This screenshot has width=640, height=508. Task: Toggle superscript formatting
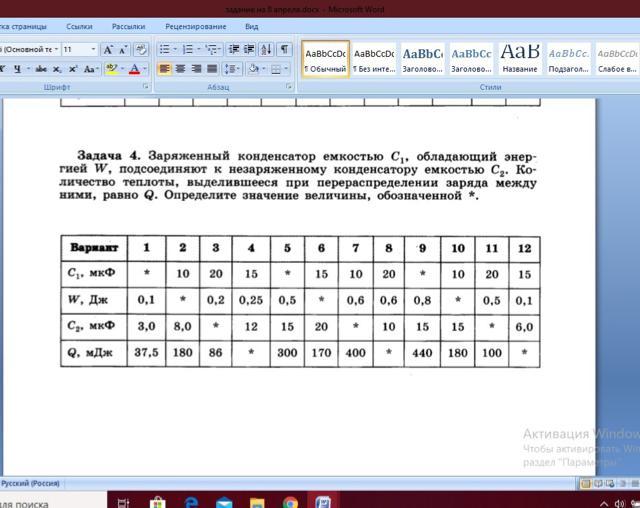(x=73, y=69)
